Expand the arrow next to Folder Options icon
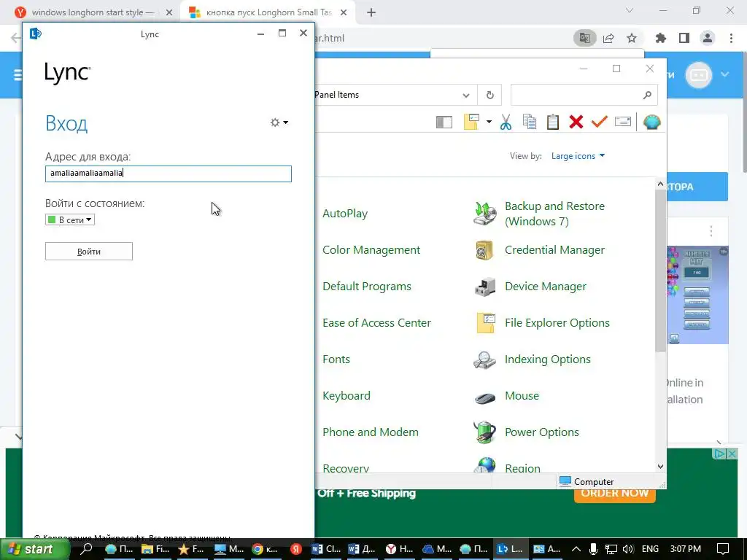This screenshot has height=560, width=747. pos(489,122)
